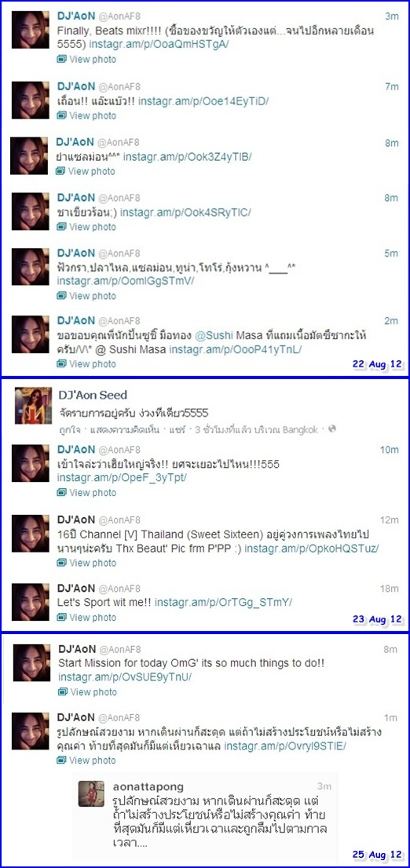Image resolution: width=410 pixels, height=868 pixels.
Task: Open link instagr.am/p/OoaQmHSTgA/
Action: (159, 44)
